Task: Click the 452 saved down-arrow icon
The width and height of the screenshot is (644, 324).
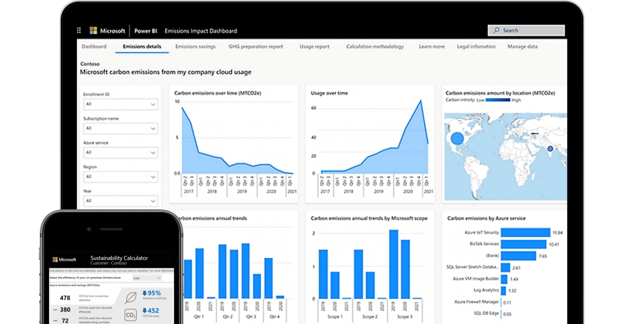Action: click(144, 310)
